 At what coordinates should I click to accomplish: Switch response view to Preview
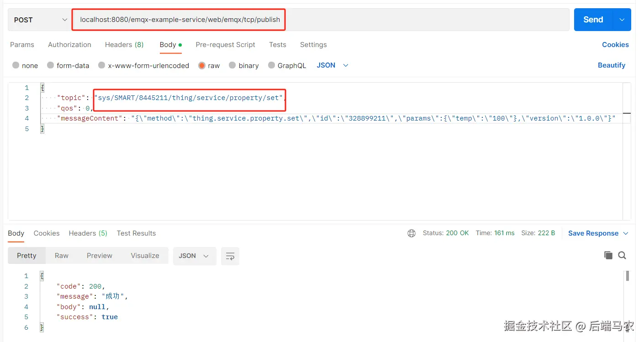tap(100, 256)
